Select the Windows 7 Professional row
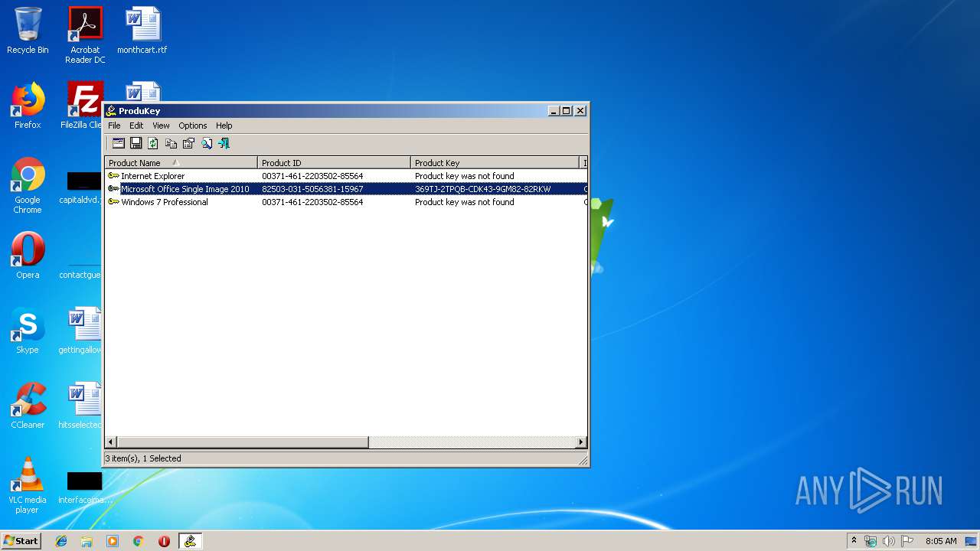The image size is (980, 551). 346,202
